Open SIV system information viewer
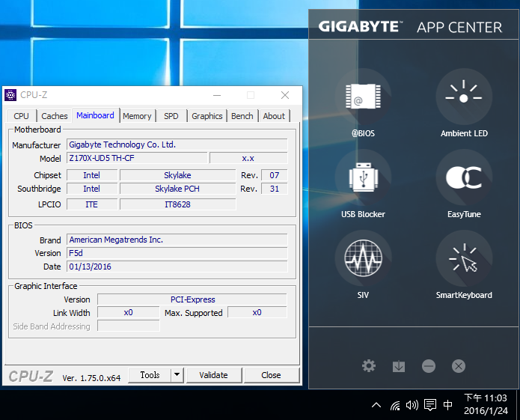 pyautogui.click(x=363, y=258)
